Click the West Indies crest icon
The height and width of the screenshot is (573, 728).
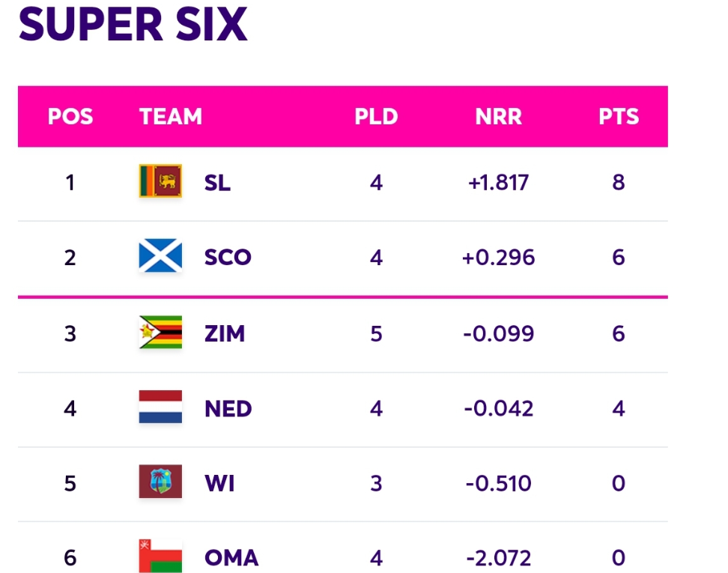[x=160, y=482]
